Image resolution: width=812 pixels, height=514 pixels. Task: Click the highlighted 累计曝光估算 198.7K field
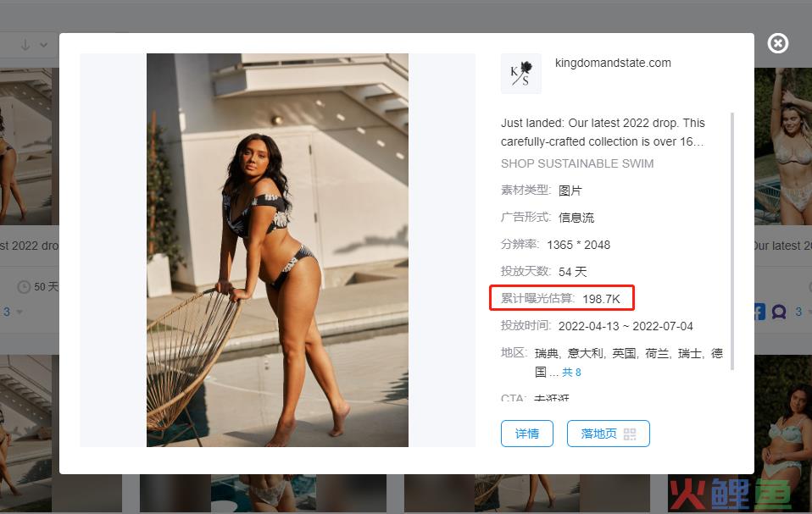[561, 298]
